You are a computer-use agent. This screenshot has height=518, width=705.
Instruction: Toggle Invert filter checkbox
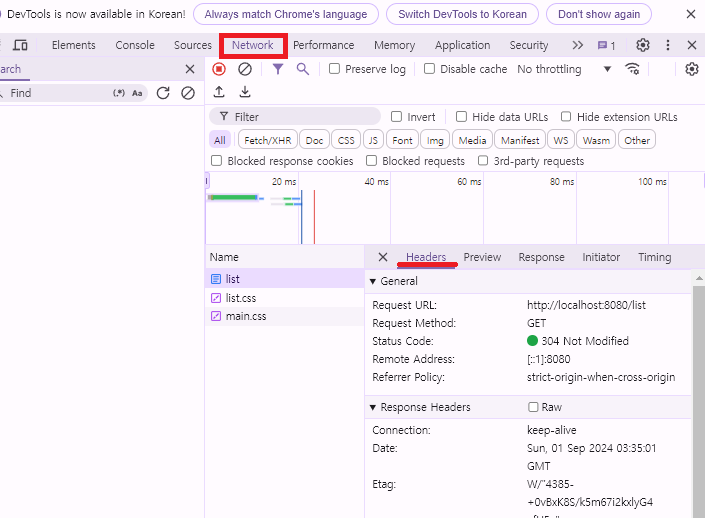[396, 117]
